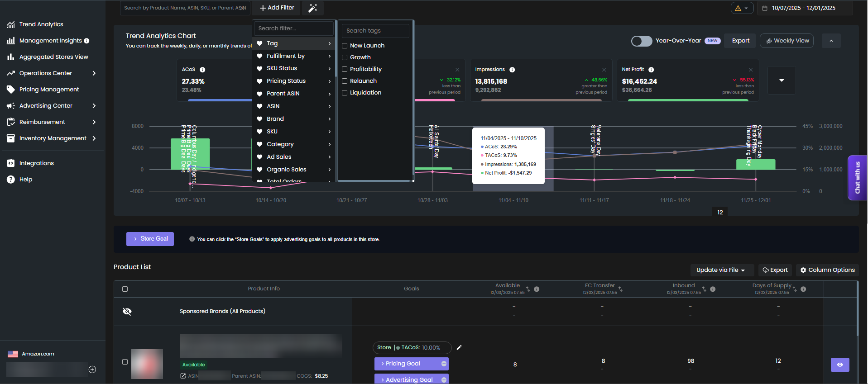Open the Management Insights sidebar icon
This screenshot has height=384, width=868.
(x=11, y=41)
